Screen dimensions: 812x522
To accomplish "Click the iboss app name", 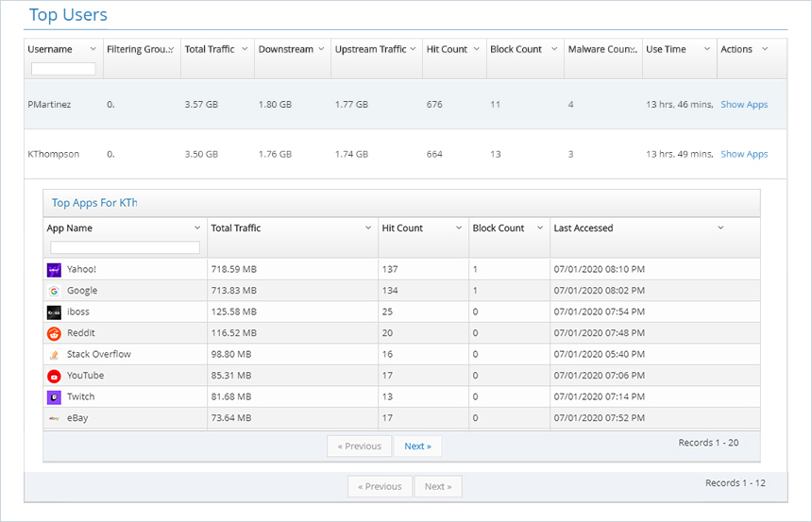I will pyautogui.click(x=78, y=312).
